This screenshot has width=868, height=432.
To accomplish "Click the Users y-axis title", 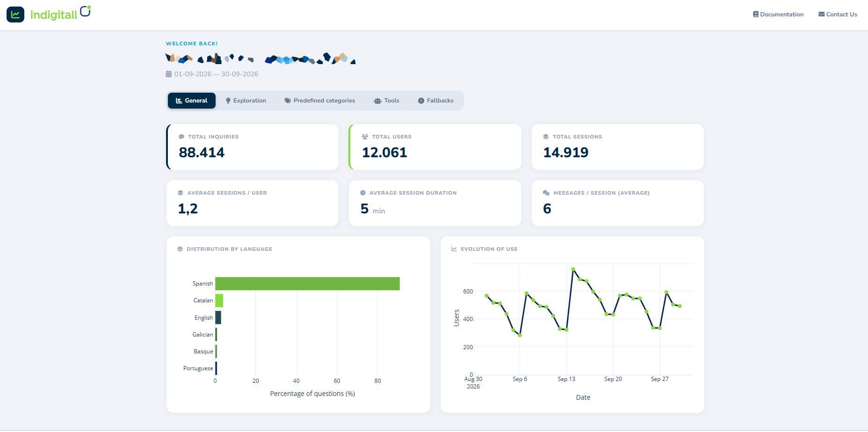I will point(456,318).
